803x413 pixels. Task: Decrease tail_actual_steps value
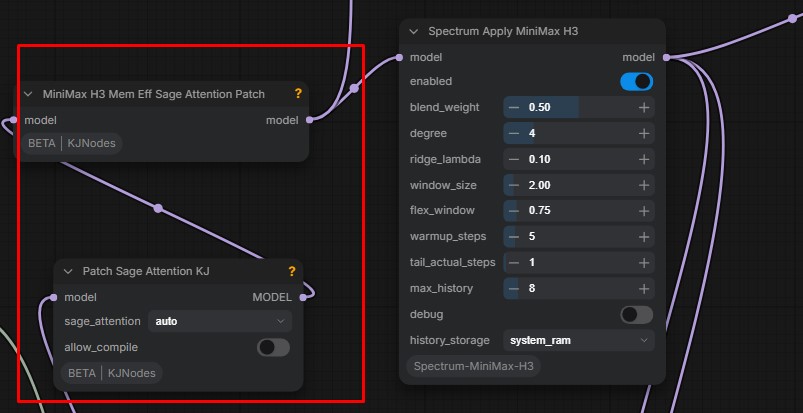coord(514,262)
